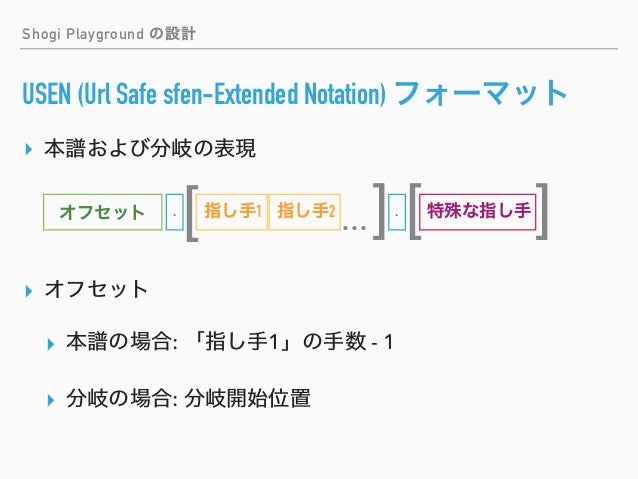The width and height of the screenshot is (638, 479).
Task: Click the gray closing bracket after 特殊な指し手
Action: pos(542,212)
